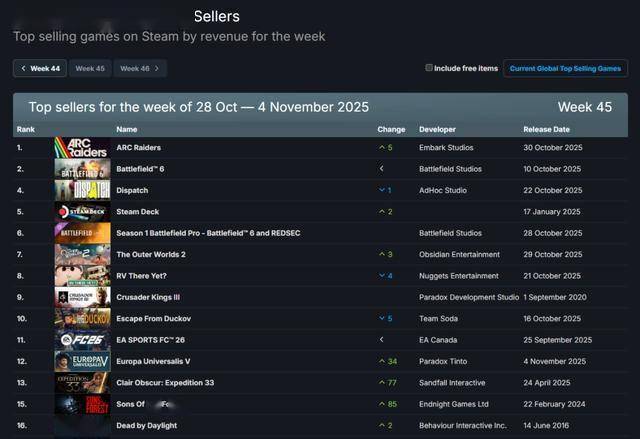Viewport: 640px width, 439px height.
Task: Open the Europa Universalis V name link
Action: pos(153,361)
